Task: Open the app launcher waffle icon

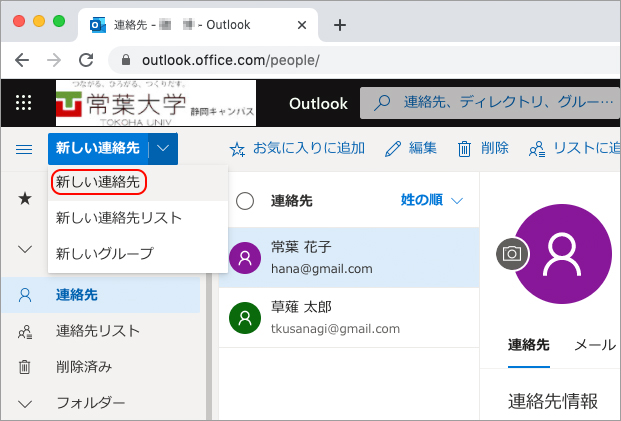Action: tap(25, 103)
